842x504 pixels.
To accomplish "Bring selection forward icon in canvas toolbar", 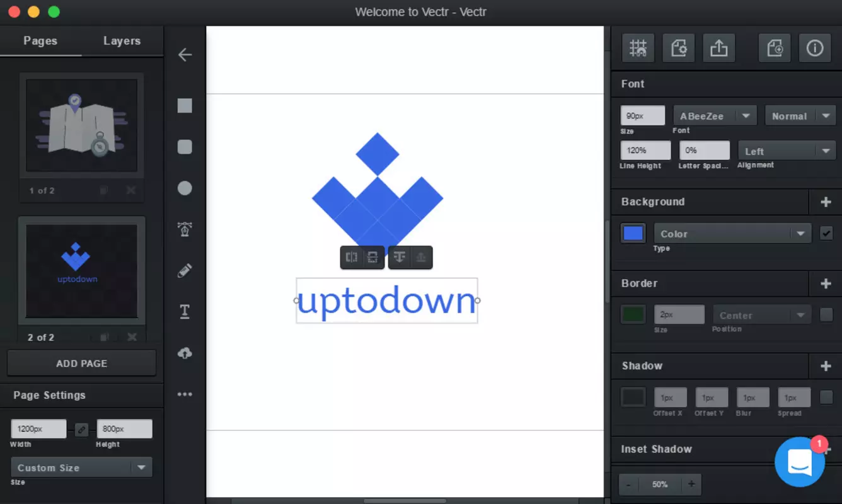I will (x=421, y=257).
